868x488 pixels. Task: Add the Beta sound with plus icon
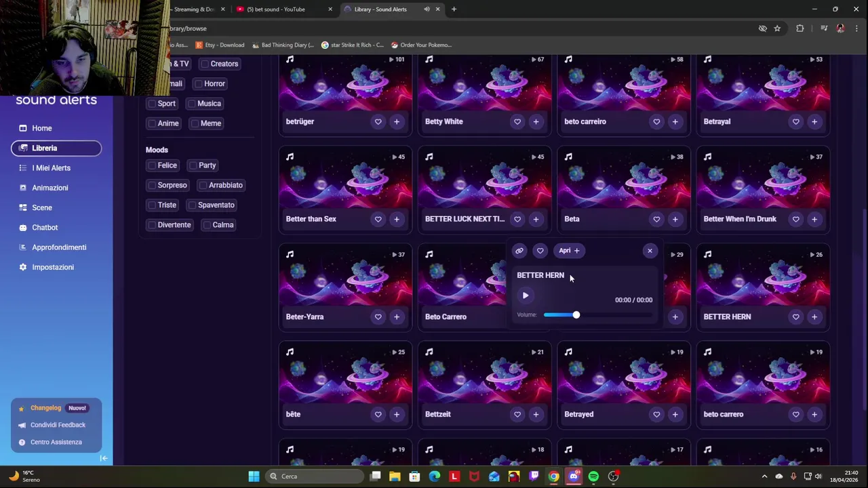675,219
